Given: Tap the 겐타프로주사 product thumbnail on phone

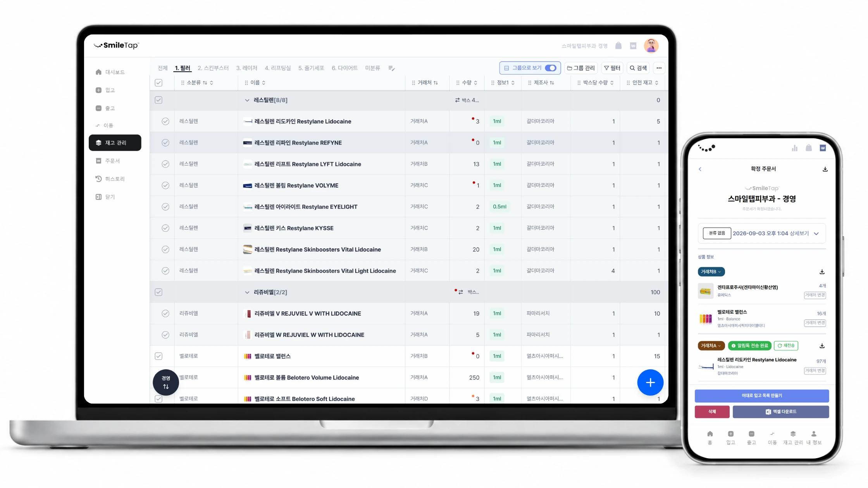Looking at the screenshot, I should pyautogui.click(x=706, y=291).
